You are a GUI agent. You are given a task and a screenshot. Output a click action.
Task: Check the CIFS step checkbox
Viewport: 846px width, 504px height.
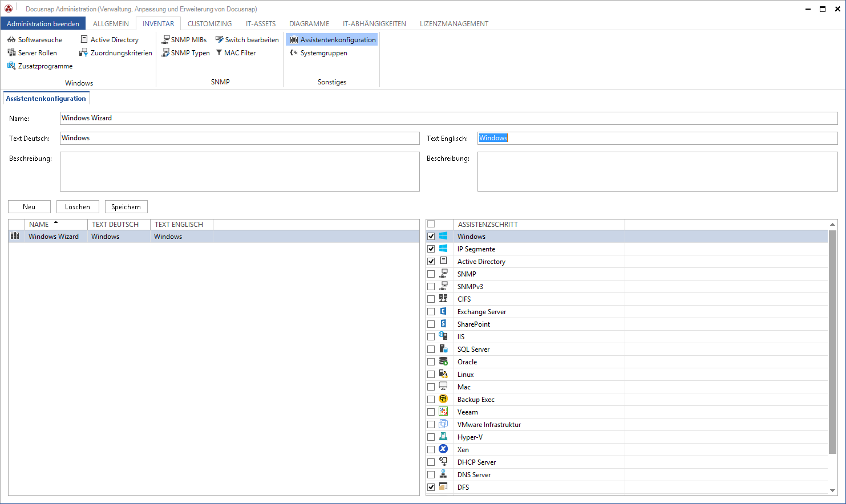point(431,299)
